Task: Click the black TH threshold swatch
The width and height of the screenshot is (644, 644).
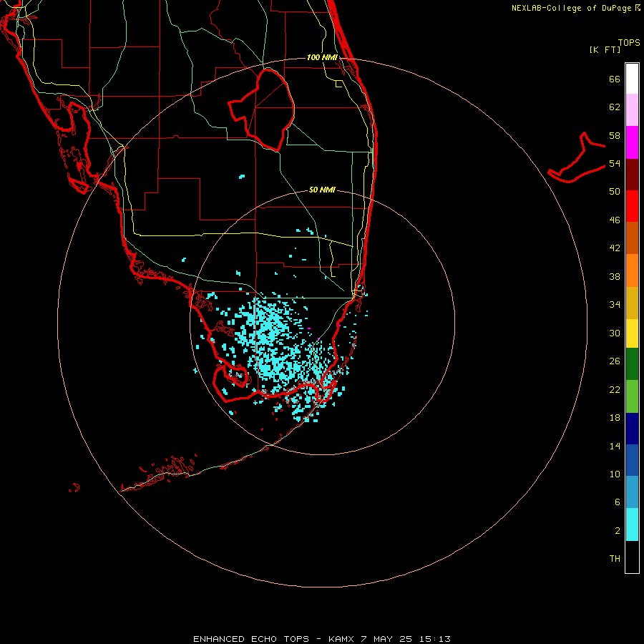Action: point(632,557)
